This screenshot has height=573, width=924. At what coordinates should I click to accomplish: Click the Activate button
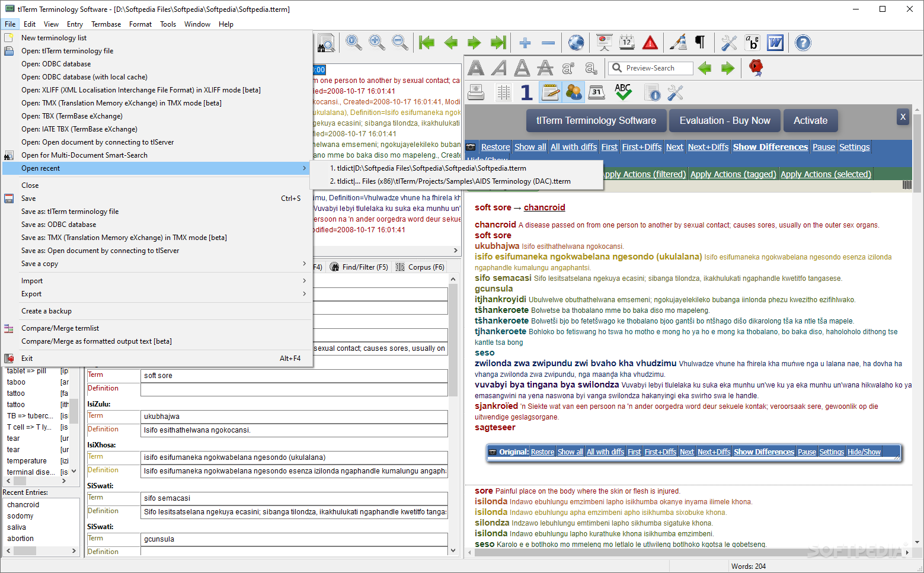click(810, 120)
